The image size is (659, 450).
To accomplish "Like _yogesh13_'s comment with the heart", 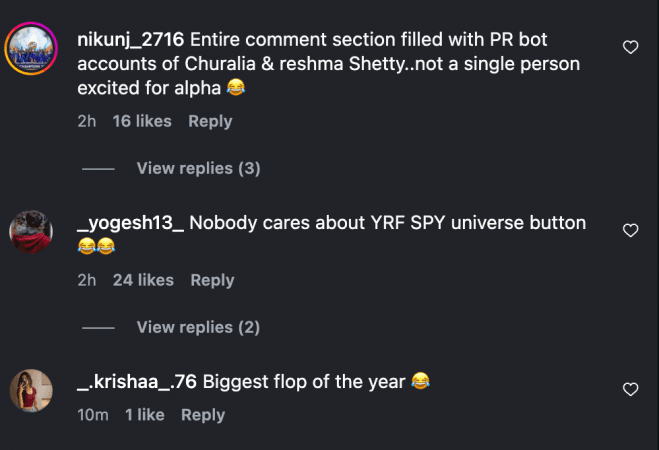I will 630,230.
